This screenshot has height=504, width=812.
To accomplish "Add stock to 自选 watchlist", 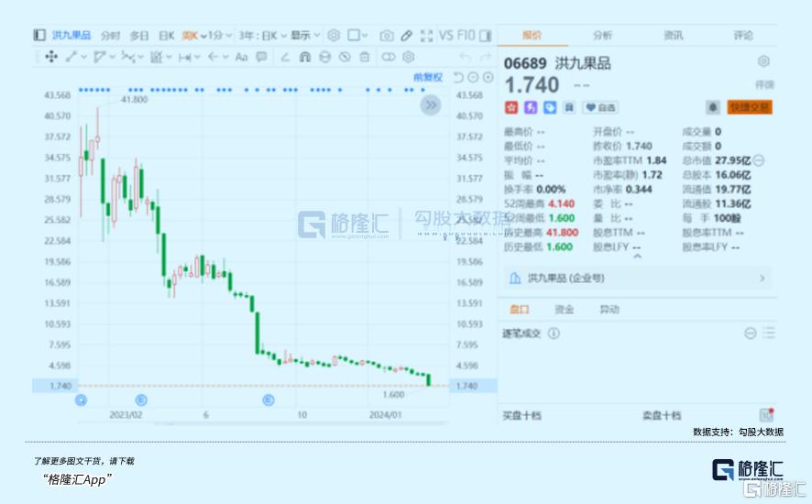I will coord(600,108).
